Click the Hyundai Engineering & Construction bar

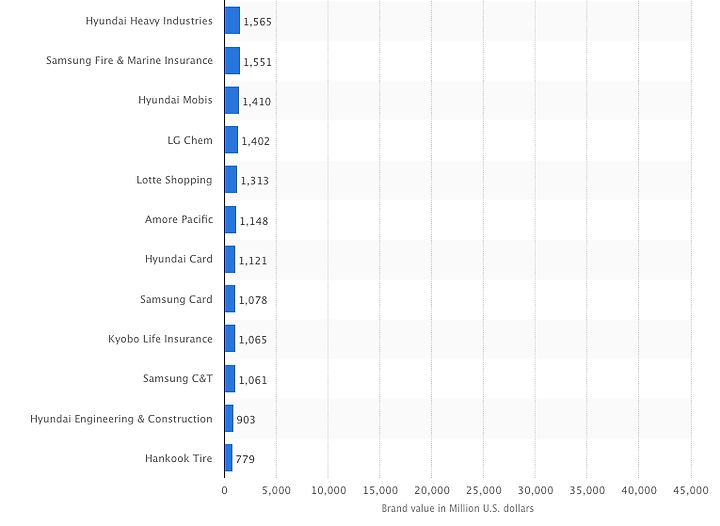click(229, 419)
